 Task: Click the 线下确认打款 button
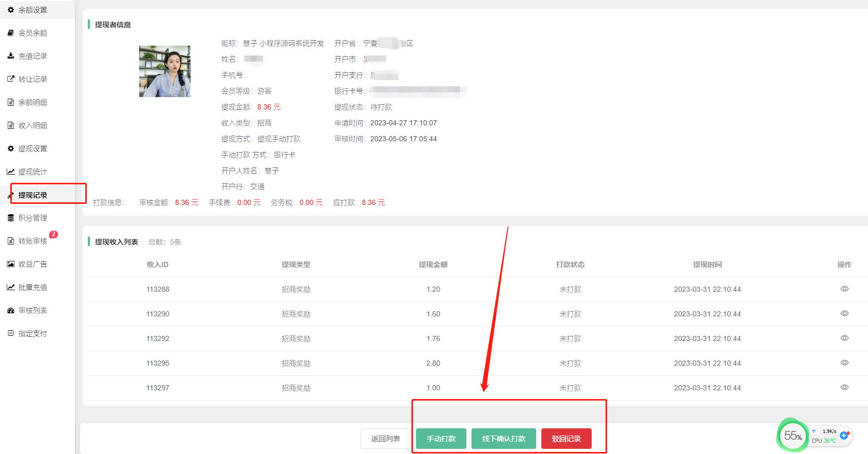point(503,439)
